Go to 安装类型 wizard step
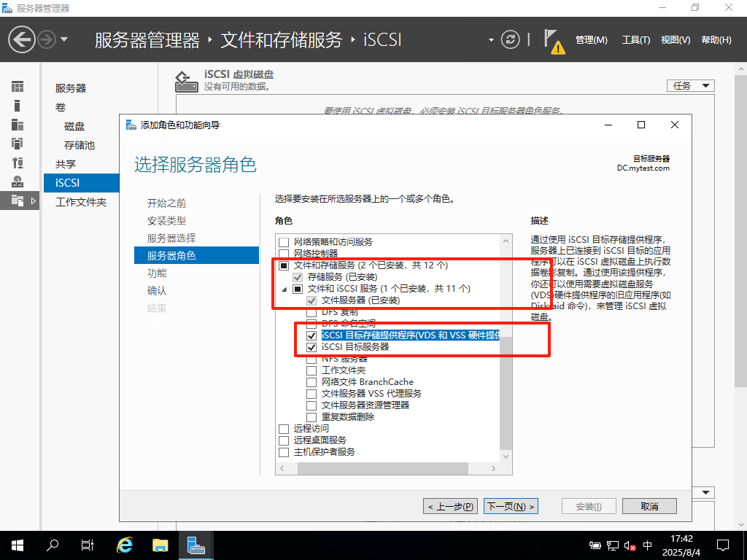 click(166, 221)
